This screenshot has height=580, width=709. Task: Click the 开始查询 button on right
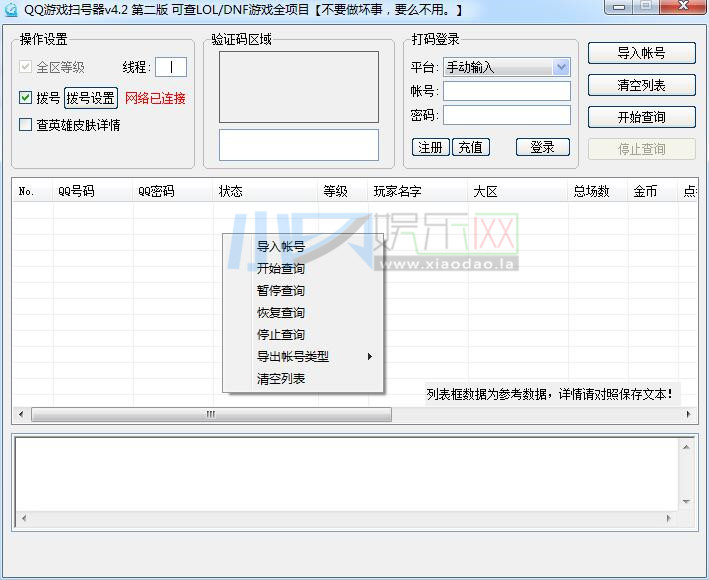click(642, 117)
